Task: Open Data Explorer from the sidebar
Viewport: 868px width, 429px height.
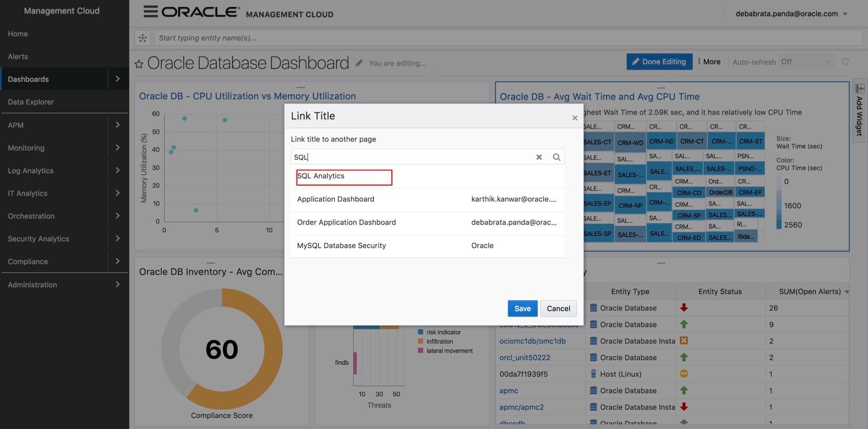Action: click(31, 102)
